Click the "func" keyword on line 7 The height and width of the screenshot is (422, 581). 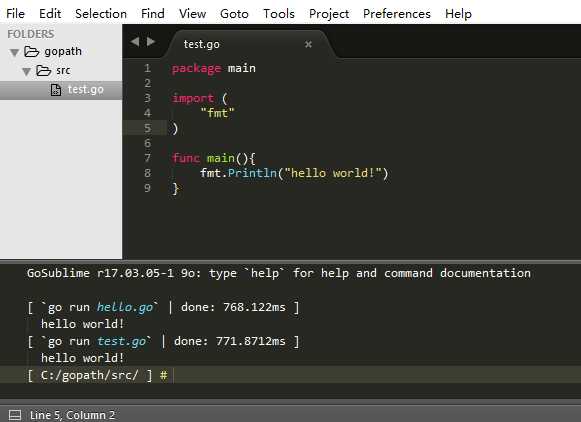point(186,158)
